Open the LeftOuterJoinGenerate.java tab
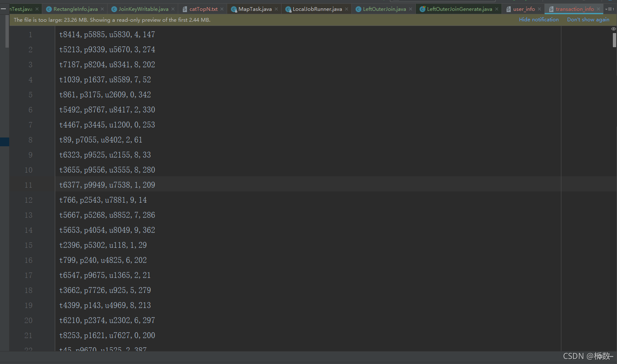617x364 pixels. pos(459,9)
